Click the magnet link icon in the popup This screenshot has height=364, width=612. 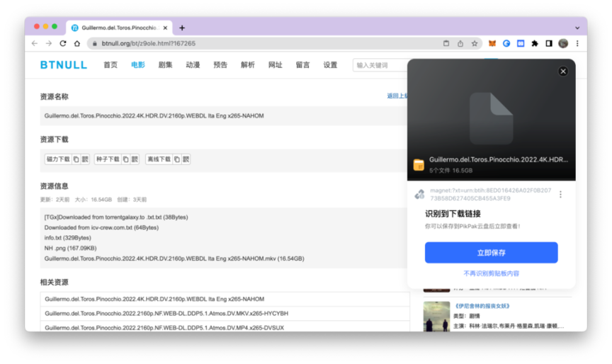pos(419,194)
